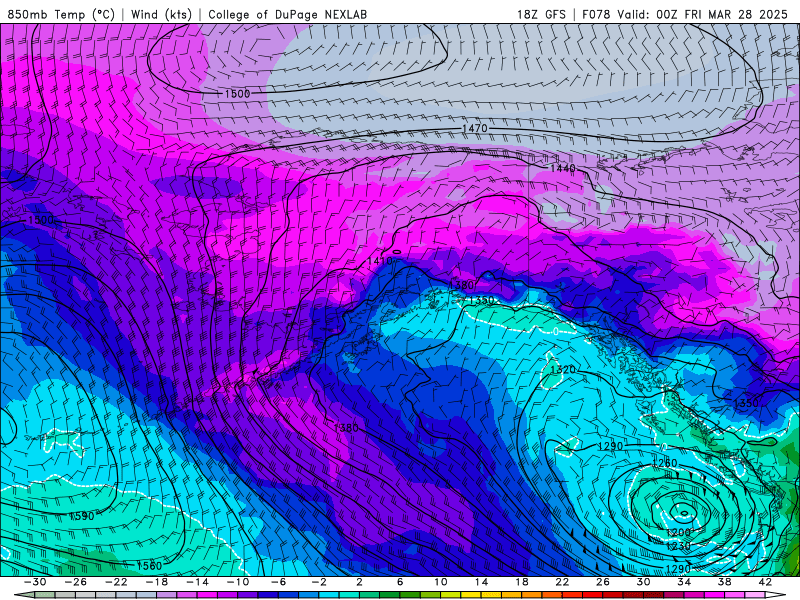This screenshot has height=600, width=800.
Task: Click the -14 color scale label
Action: coord(197,582)
